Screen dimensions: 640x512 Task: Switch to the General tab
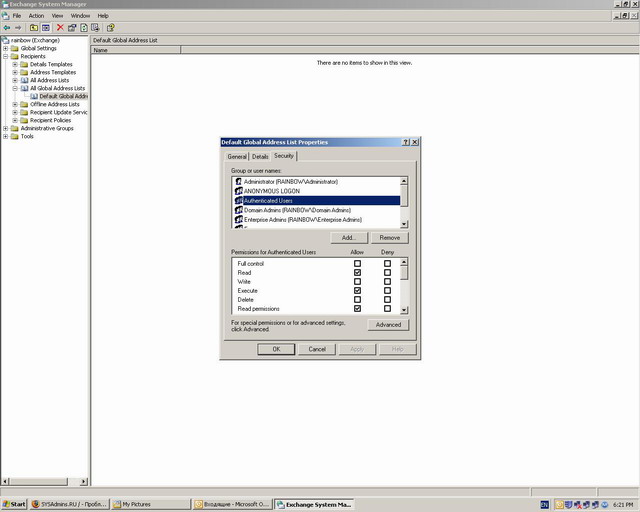[237, 156]
